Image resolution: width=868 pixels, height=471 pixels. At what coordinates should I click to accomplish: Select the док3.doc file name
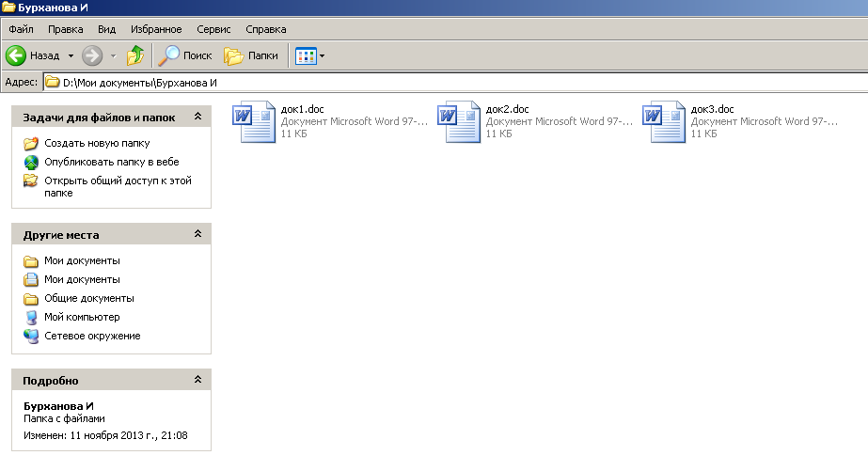point(712,109)
